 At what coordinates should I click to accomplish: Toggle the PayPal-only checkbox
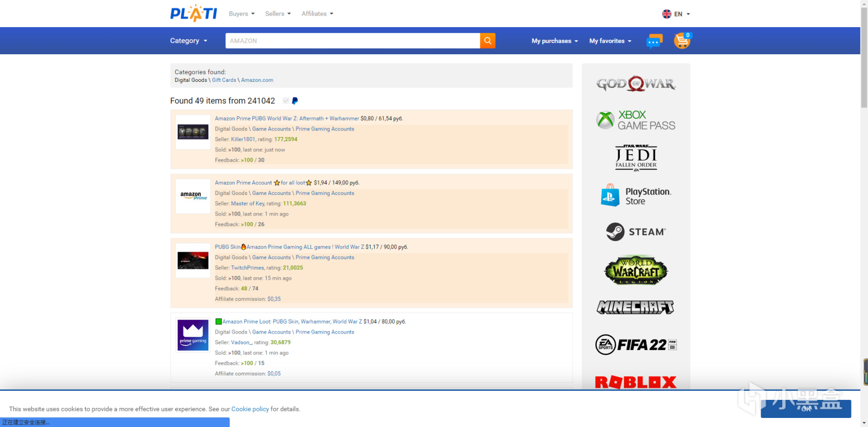[286, 101]
